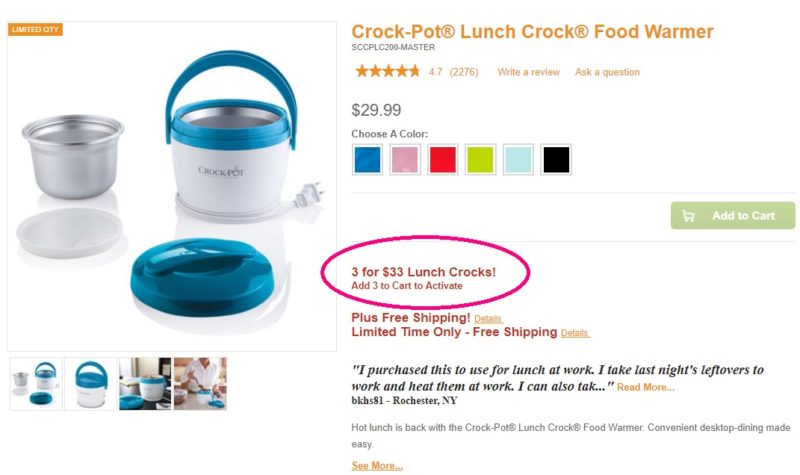
Task: Select the black color swatch
Action: click(556, 160)
